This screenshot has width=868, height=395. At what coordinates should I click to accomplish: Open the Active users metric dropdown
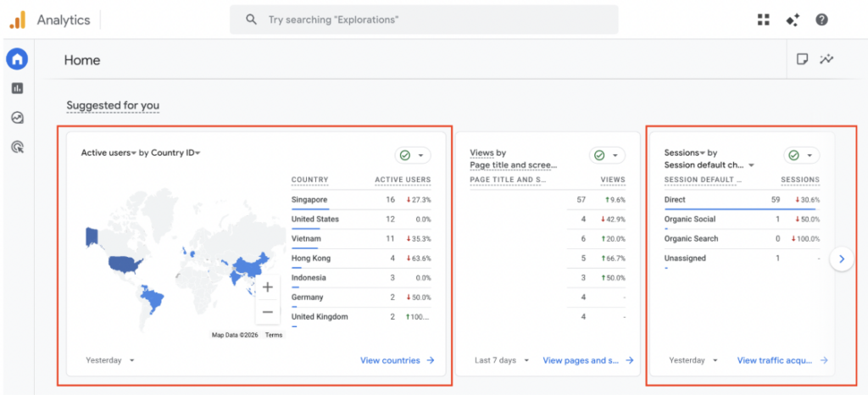(108, 153)
